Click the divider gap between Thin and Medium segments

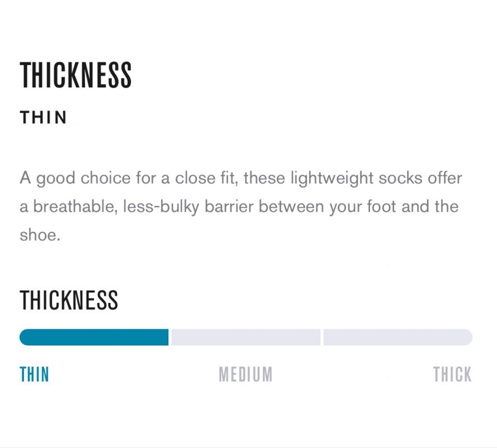coord(170,337)
